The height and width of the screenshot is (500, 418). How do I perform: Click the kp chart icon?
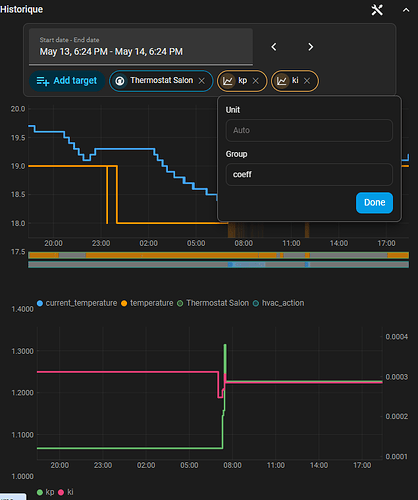point(228,81)
